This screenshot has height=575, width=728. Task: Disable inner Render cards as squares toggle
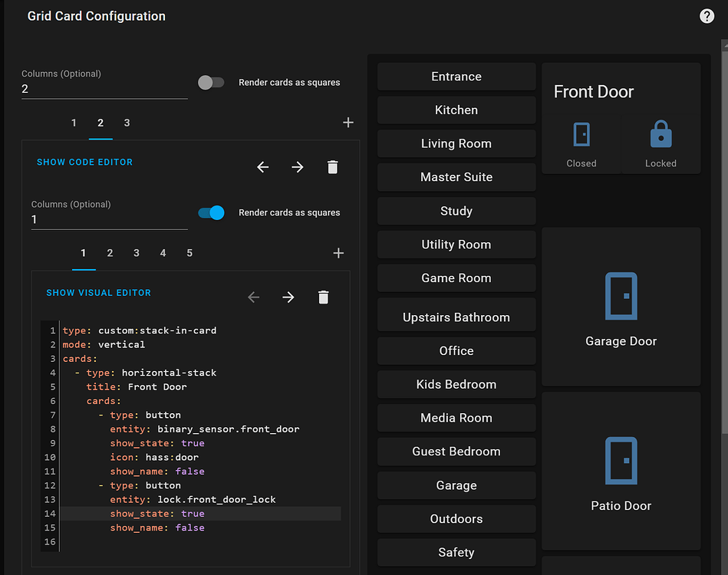[x=211, y=213]
